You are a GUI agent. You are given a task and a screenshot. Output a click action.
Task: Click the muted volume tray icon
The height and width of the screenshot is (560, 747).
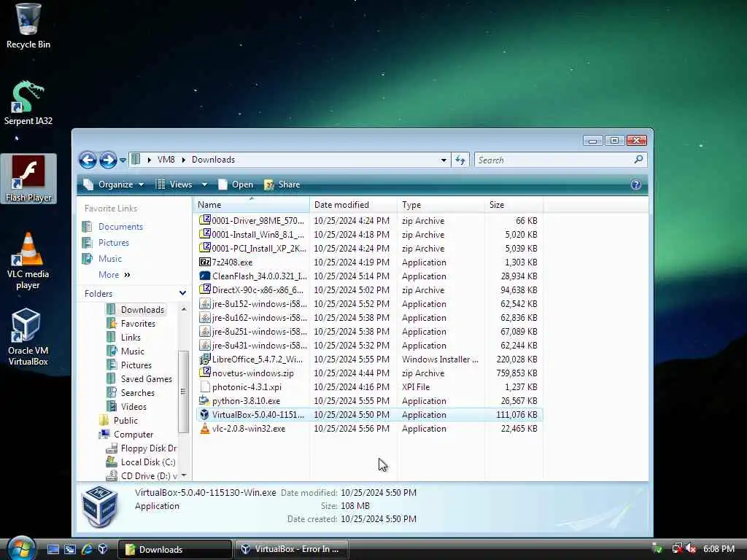(691, 548)
